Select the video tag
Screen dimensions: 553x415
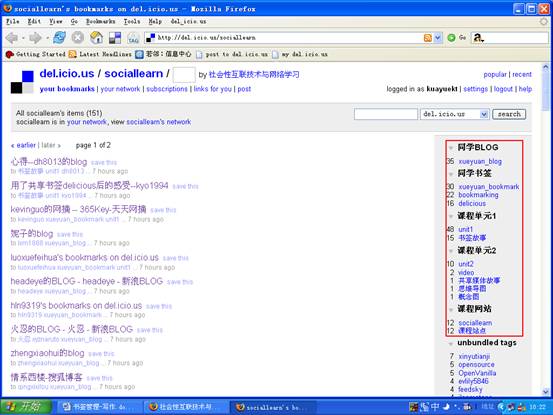[x=466, y=273]
